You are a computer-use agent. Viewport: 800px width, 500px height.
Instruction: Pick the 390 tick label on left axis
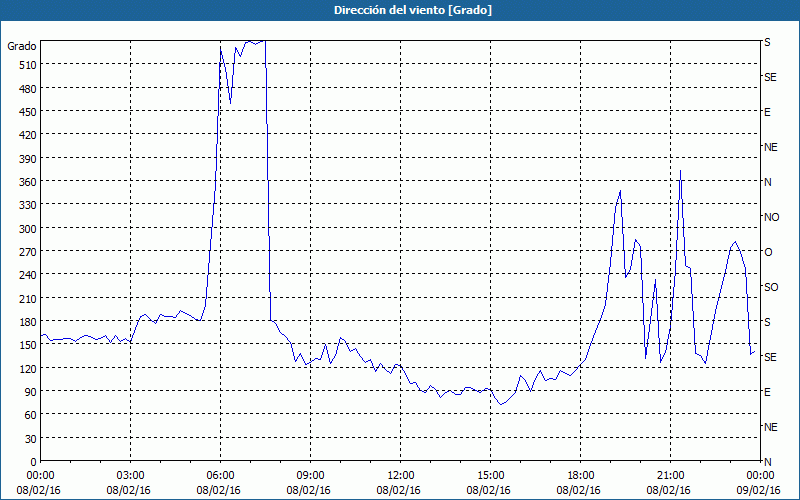(x=28, y=158)
